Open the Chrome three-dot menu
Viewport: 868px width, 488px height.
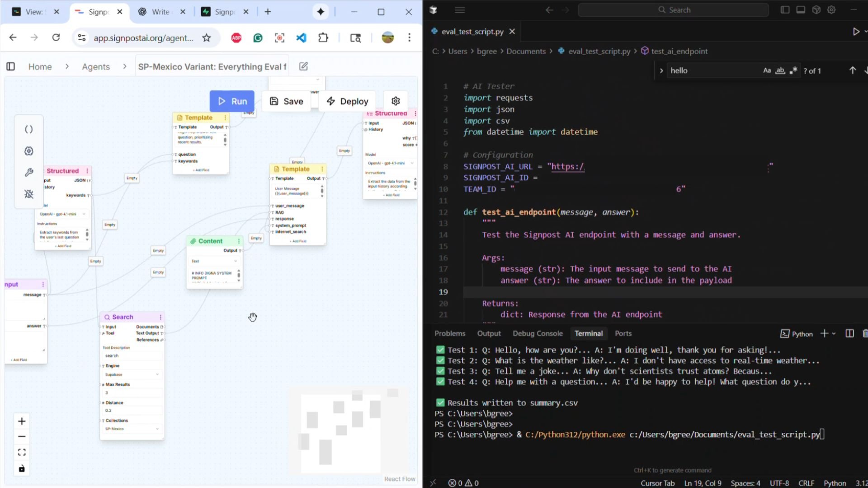click(x=410, y=38)
